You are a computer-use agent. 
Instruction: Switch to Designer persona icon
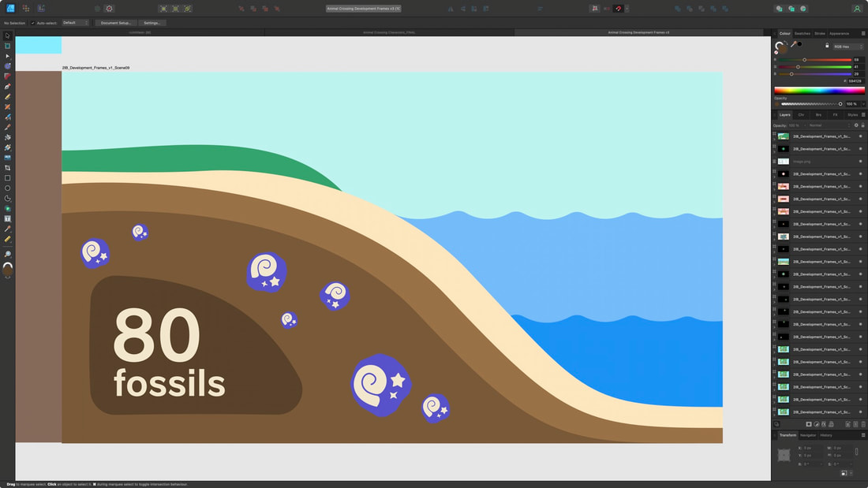[10, 9]
